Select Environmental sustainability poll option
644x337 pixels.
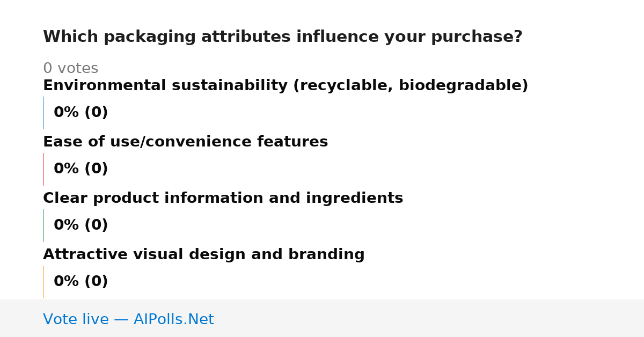click(286, 86)
